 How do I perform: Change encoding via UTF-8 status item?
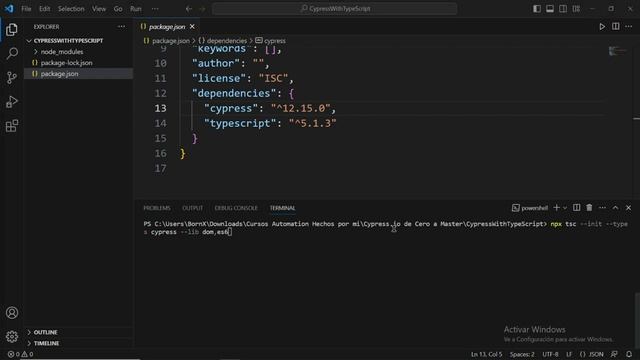[550, 354]
